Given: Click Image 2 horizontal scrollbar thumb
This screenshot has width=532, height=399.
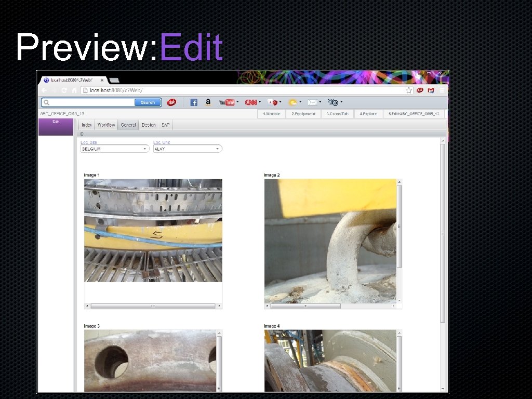Looking at the screenshot, I should pos(305,306).
